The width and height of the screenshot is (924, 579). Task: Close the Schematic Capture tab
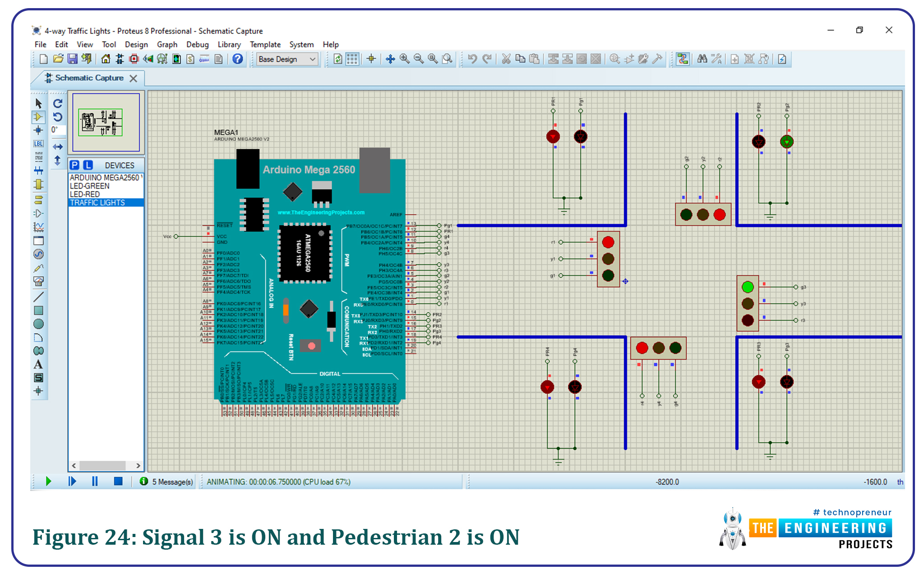coord(133,78)
